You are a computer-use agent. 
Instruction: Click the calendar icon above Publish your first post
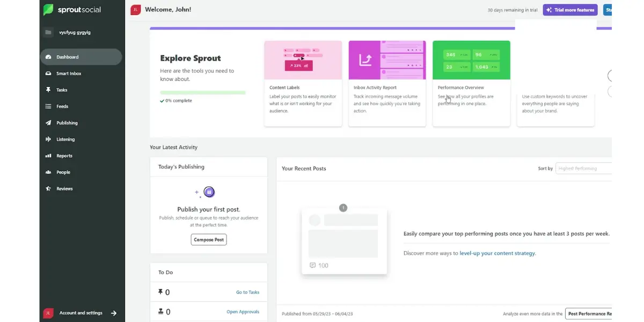[209, 192]
